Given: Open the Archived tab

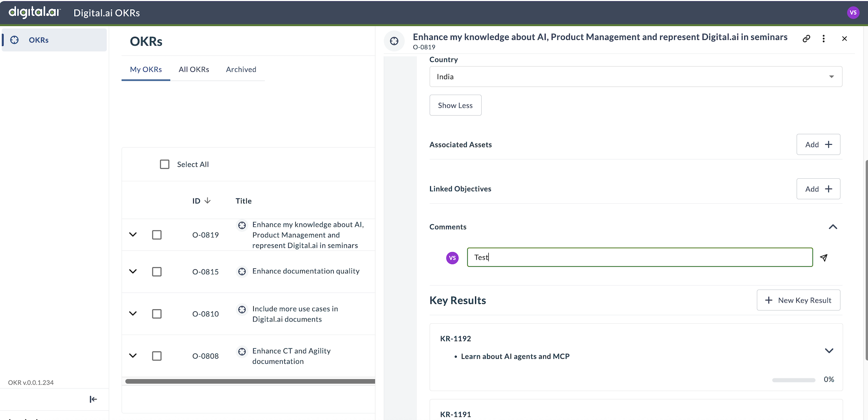Looking at the screenshot, I should pyautogui.click(x=241, y=69).
